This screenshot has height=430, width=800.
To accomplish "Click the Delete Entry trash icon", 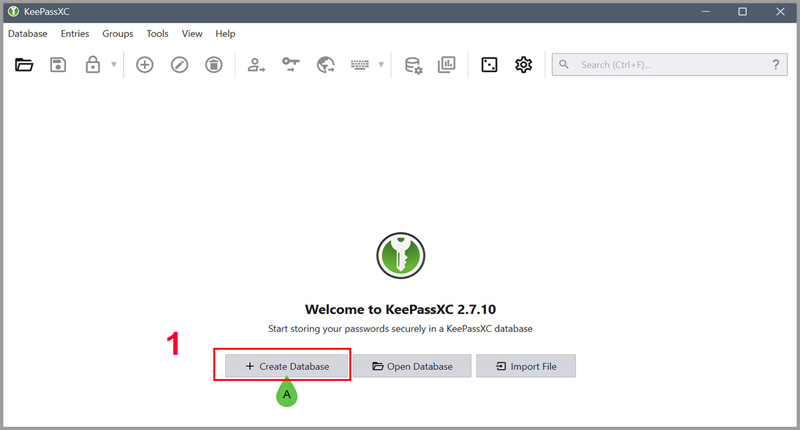I will (214, 65).
